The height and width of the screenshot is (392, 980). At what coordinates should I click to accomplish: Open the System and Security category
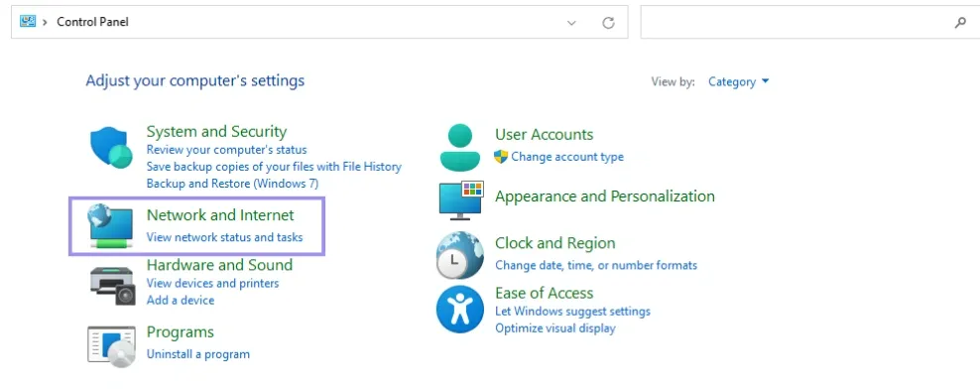click(216, 131)
